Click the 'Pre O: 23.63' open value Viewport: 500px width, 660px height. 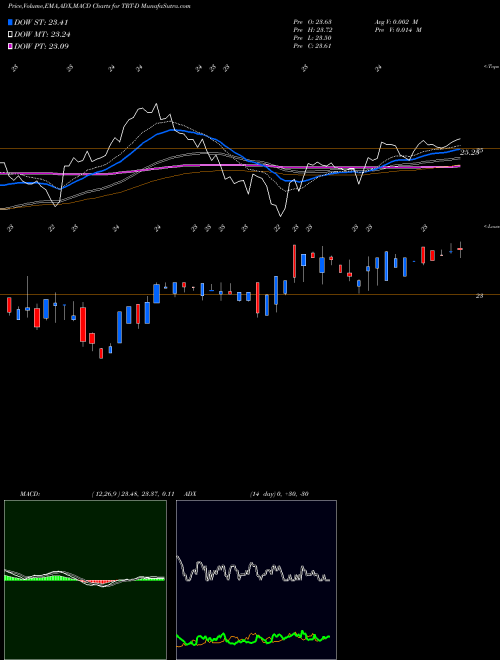pos(312,22)
